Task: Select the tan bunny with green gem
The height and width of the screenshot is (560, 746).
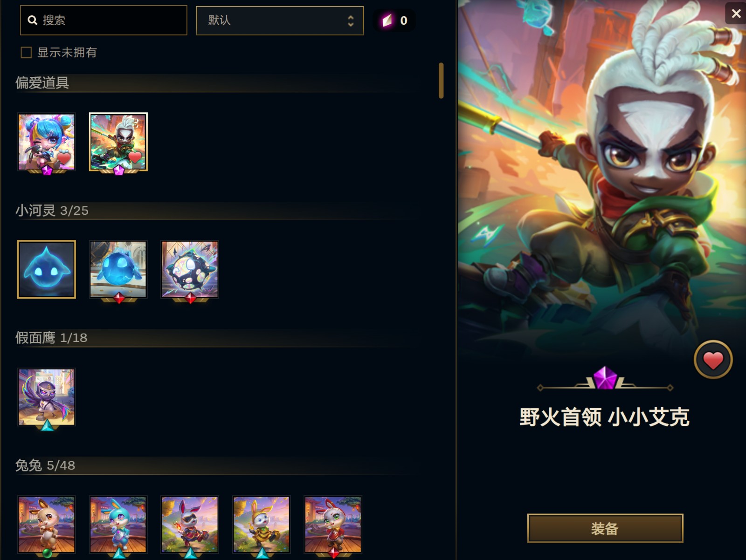Action: point(46,525)
